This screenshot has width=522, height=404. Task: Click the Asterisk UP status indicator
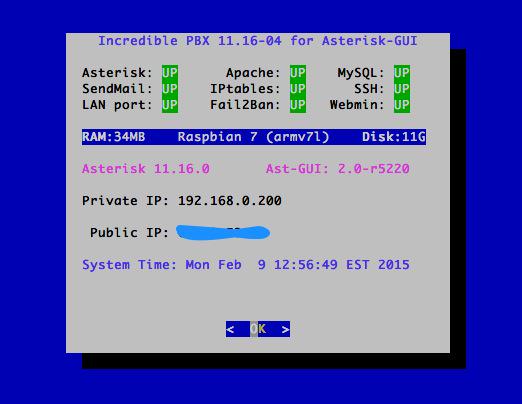pos(170,73)
